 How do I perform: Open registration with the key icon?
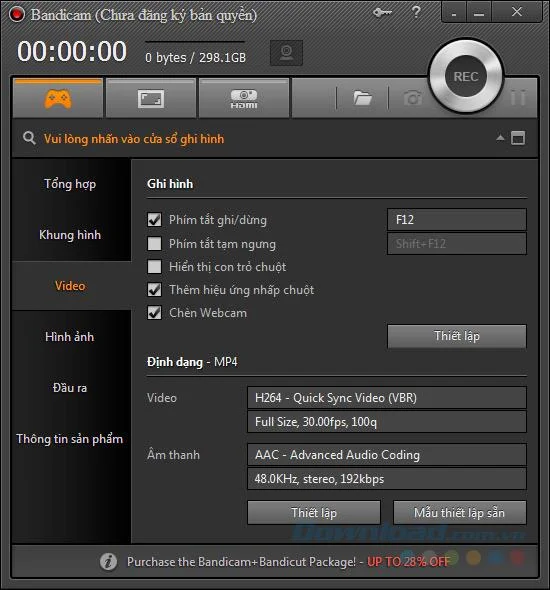[x=382, y=13]
